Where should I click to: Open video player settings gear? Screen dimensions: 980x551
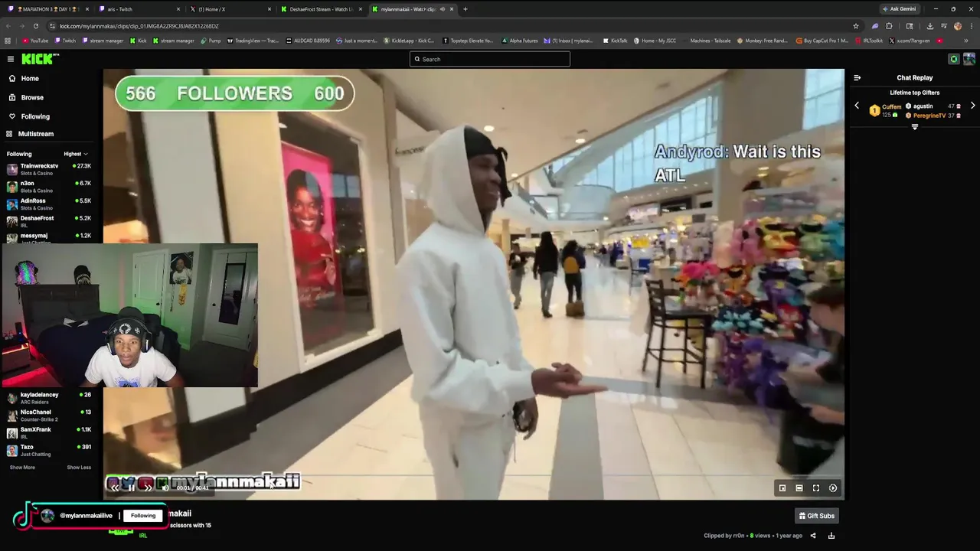(833, 488)
